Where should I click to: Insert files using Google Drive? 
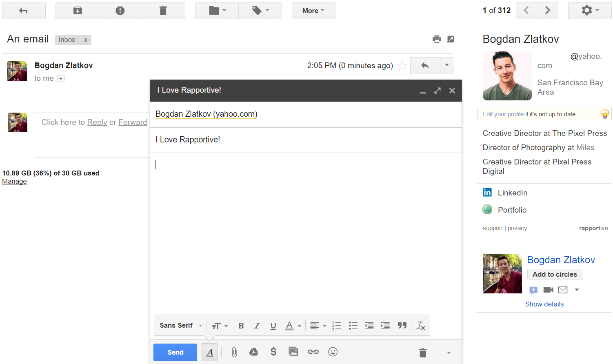point(254,352)
